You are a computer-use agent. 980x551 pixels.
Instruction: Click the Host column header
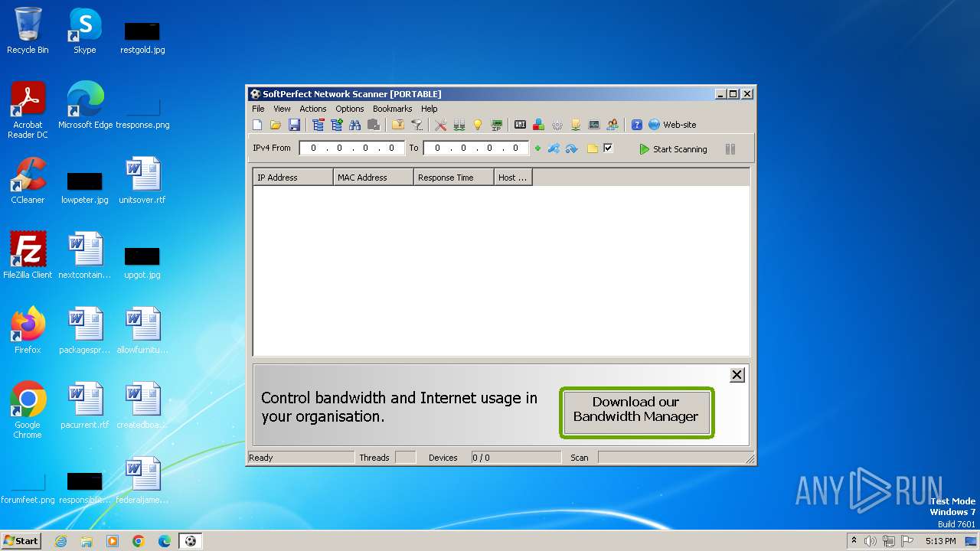513,178
